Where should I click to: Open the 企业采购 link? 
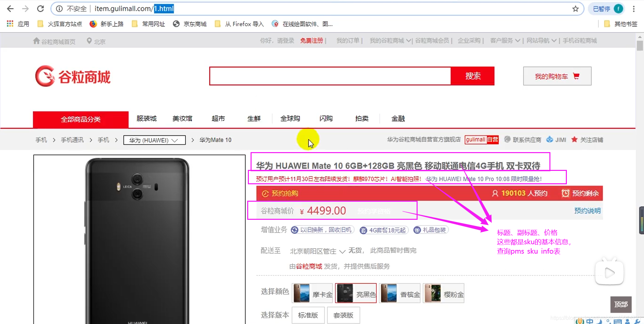point(469,41)
